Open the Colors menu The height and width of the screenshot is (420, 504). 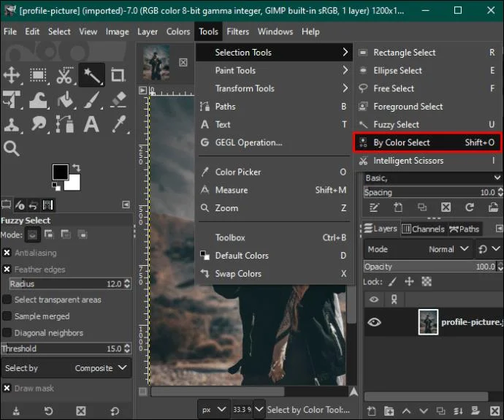[x=178, y=31]
